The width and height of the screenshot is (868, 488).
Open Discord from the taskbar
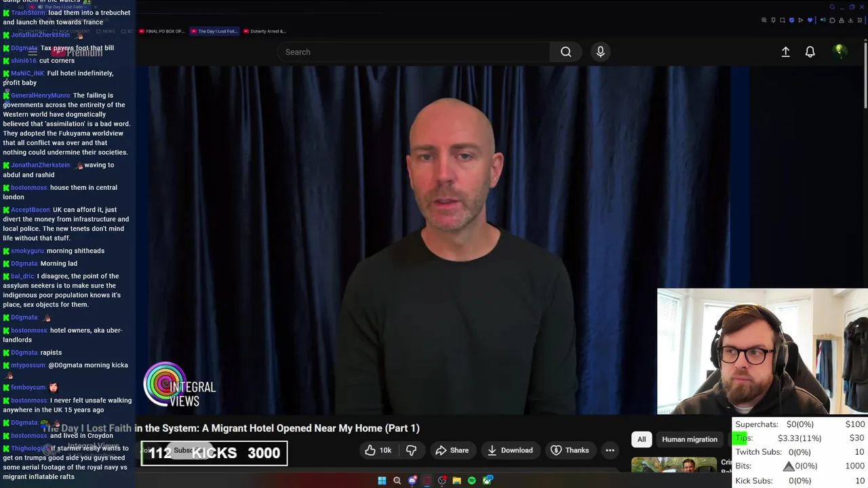[412, 481]
